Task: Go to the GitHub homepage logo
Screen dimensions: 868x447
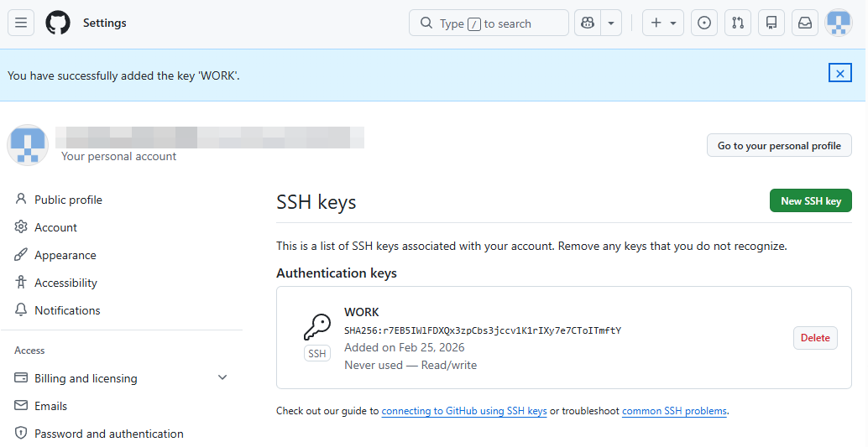Action: [x=58, y=23]
